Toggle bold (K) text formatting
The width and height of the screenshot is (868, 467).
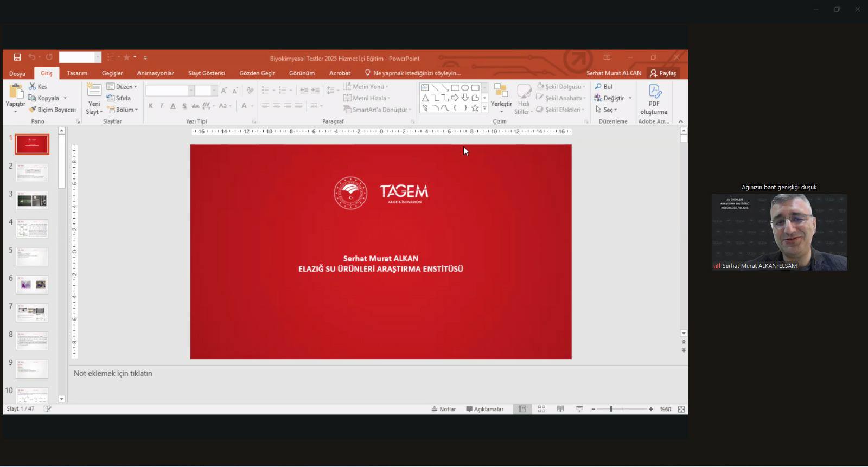(151, 106)
